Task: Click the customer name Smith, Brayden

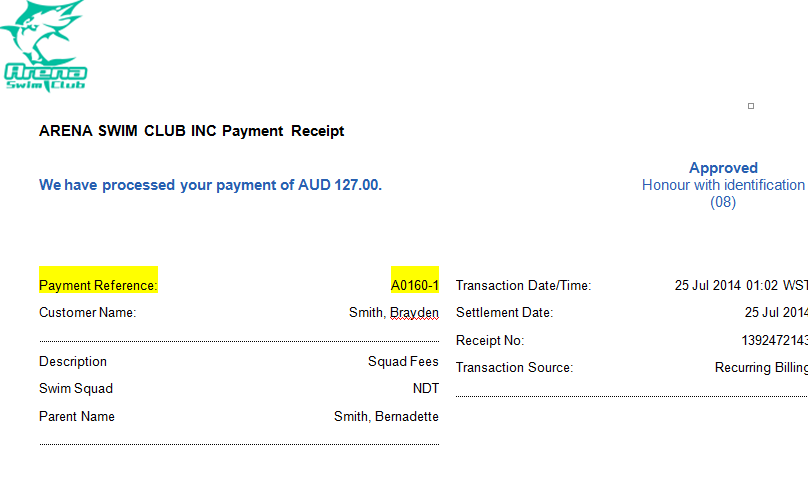Action: (393, 313)
